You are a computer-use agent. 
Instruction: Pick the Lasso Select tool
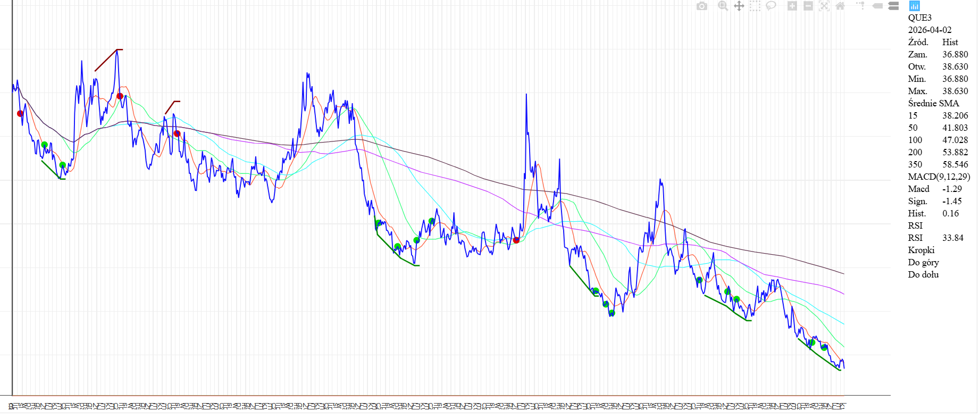pos(771,6)
